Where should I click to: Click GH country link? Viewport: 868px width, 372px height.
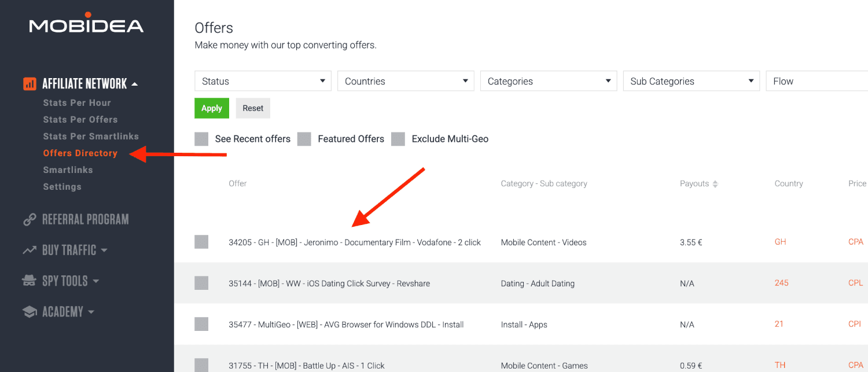pyautogui.click(x=781, y=242)
